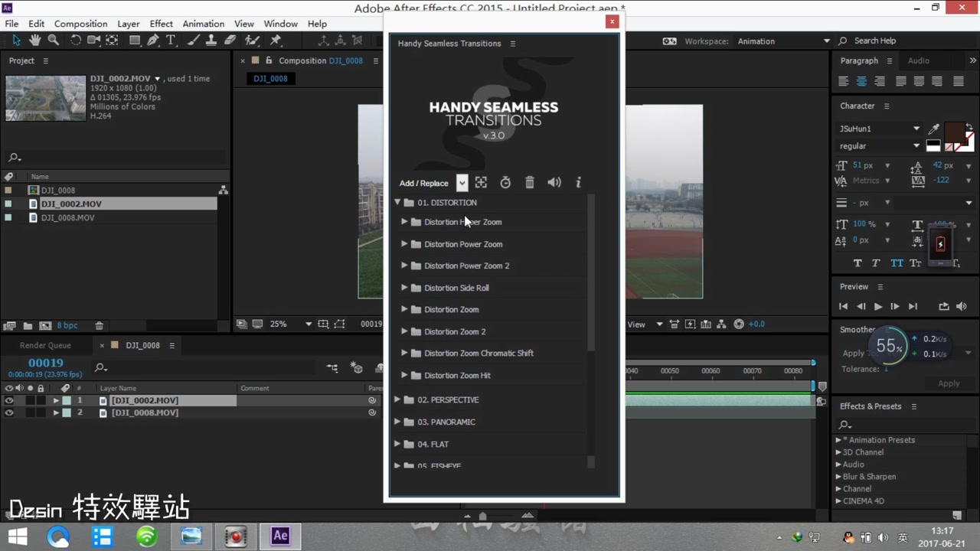Click the info icon in transitions panel
980x551 pixels.
coord(578,182)
